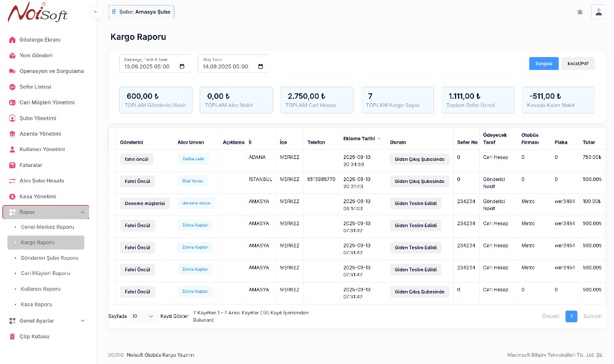Click the Çöp Kutusu trash icon

(x=12, y=336)
